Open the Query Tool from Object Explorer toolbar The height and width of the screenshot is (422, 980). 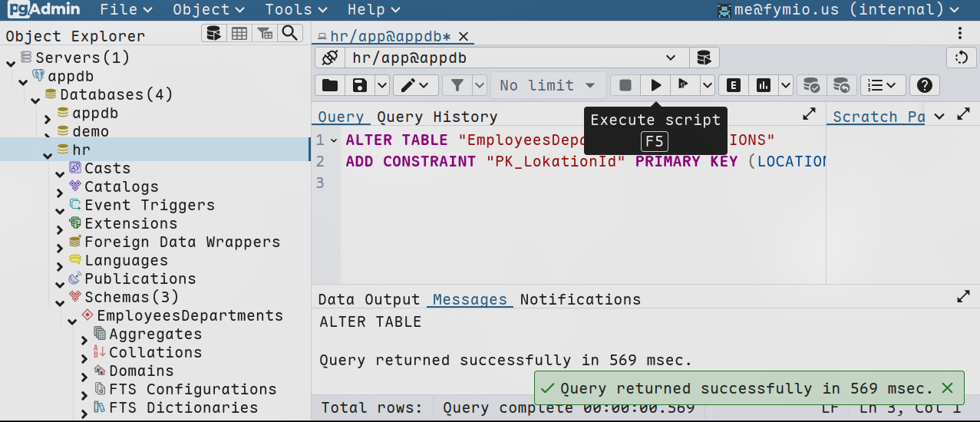(214, 33)
